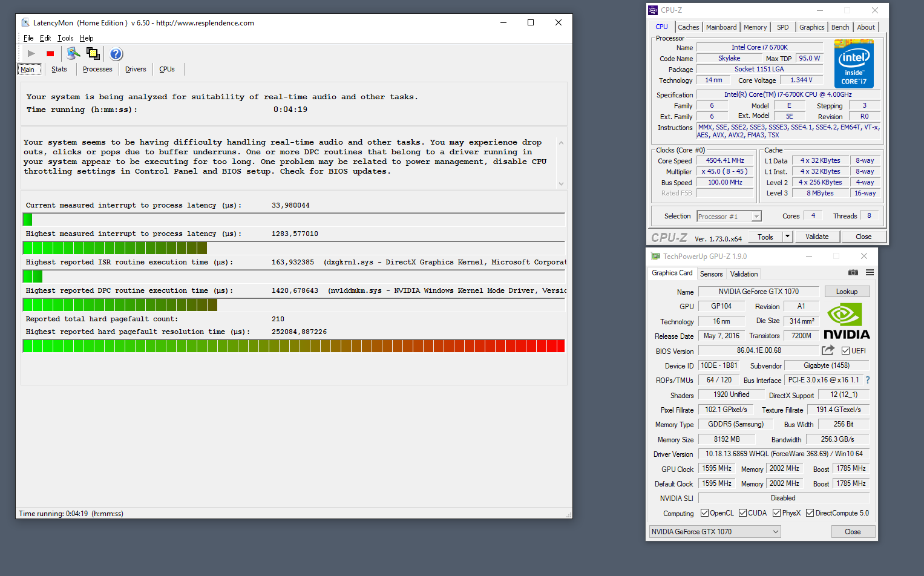Click the CPU-Z title bar icon
Image resolution: width=924 pixels, height=576 pixels.
pyautogui.click(x=653, y=10)
